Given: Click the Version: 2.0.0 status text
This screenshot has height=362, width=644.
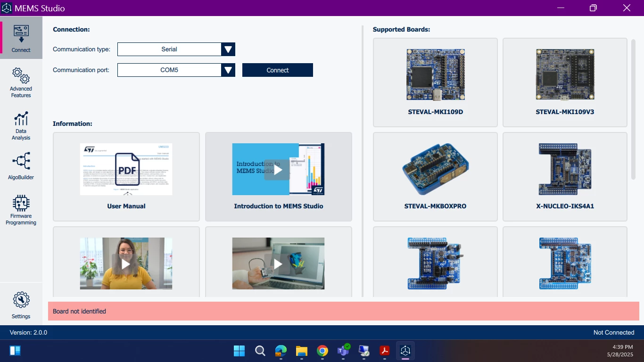Looking at the screenshot, I should coord(28,332).
